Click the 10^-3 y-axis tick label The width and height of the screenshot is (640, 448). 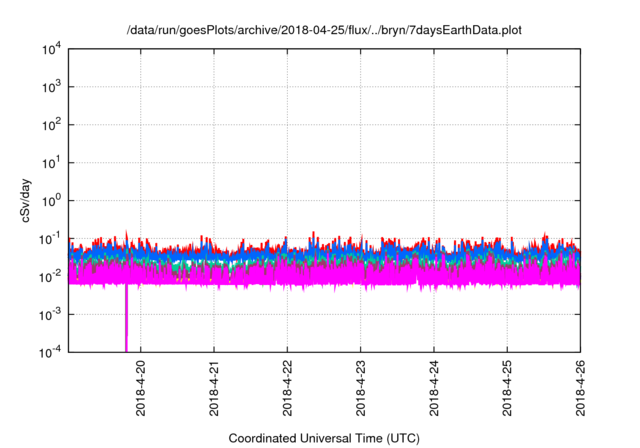click(50, 315)
